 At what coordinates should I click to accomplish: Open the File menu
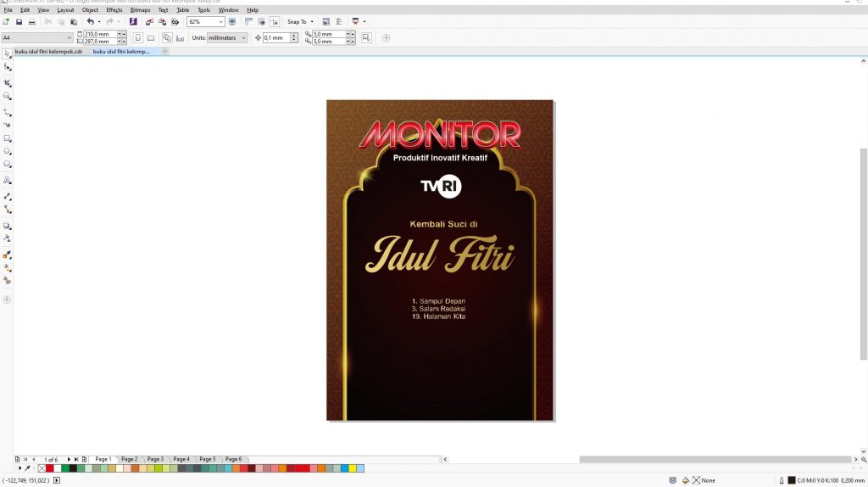(8, 10)
